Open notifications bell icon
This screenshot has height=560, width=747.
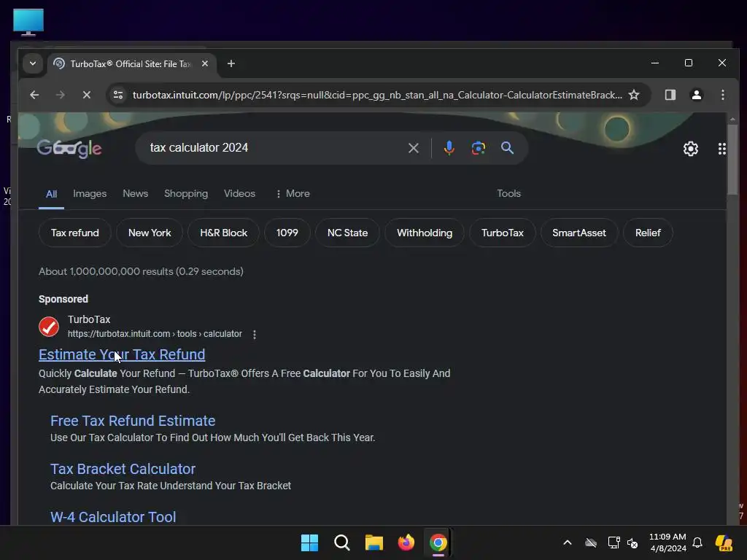[x=697, y=542]
